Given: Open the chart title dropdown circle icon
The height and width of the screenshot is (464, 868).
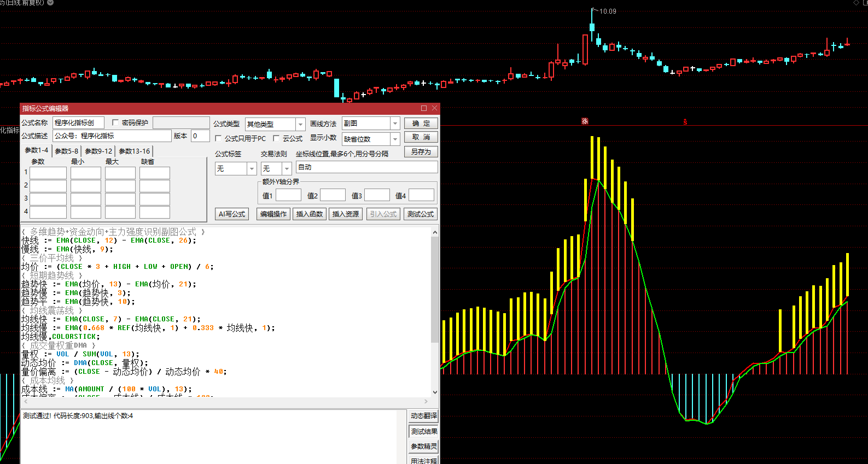Looking at the screenshot, I should click(x=50, y=3).
